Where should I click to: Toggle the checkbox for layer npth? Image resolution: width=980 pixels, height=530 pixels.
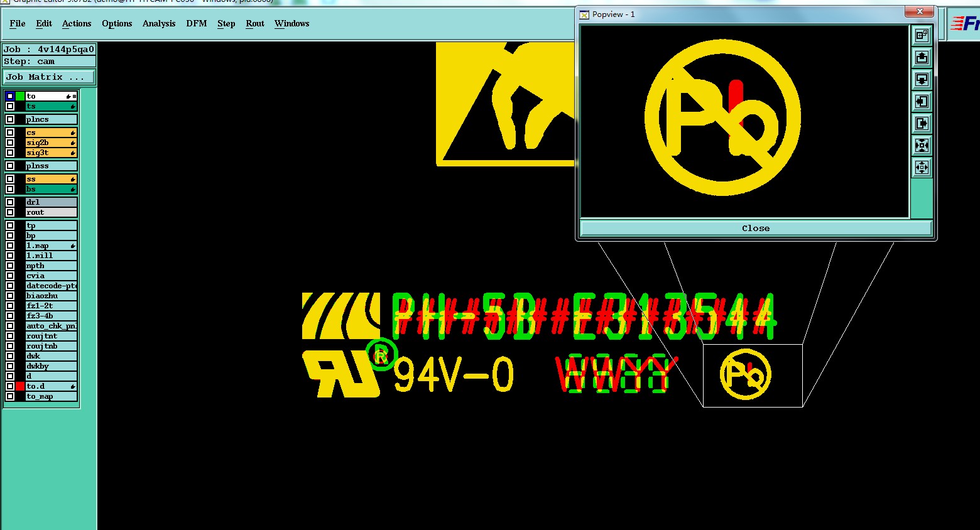(x=10, y=266)
